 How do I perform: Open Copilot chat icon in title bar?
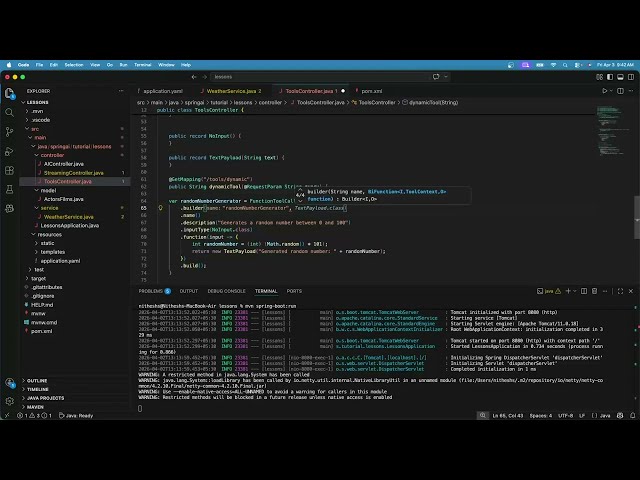point(436,77)
